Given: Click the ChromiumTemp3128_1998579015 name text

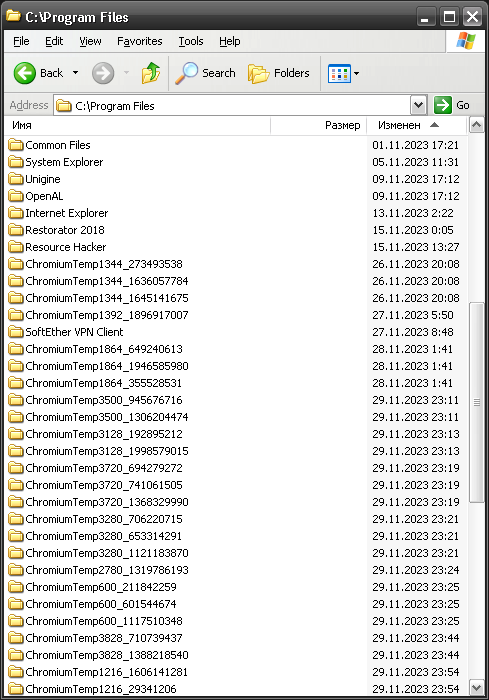Looking at the screenshot, I should [107, 451].
